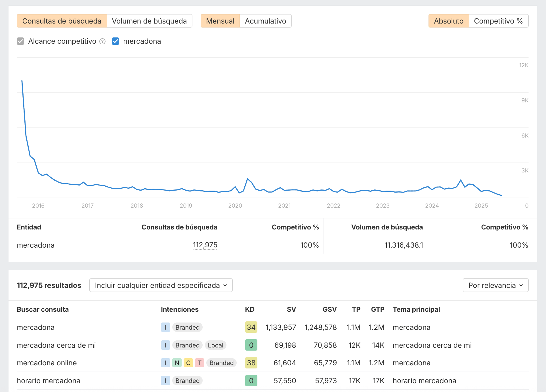Click the Transactional intent badge on mercadona online

click(x=200, y=363)
